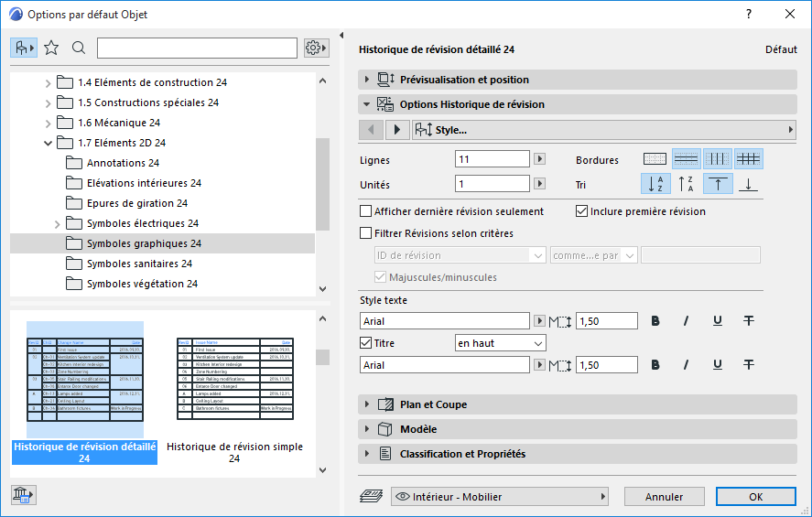
Task: Select Symboles sanitaires 24 folder
Action: pyautogui.click(x=139, y=264)
